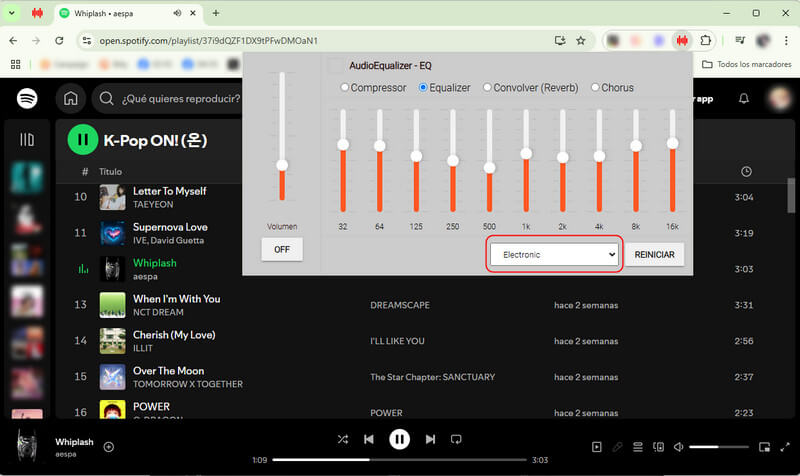Viewport: 800px width, 476px height.
Task: Play Supernova Love track
Action: pos(170,227)
